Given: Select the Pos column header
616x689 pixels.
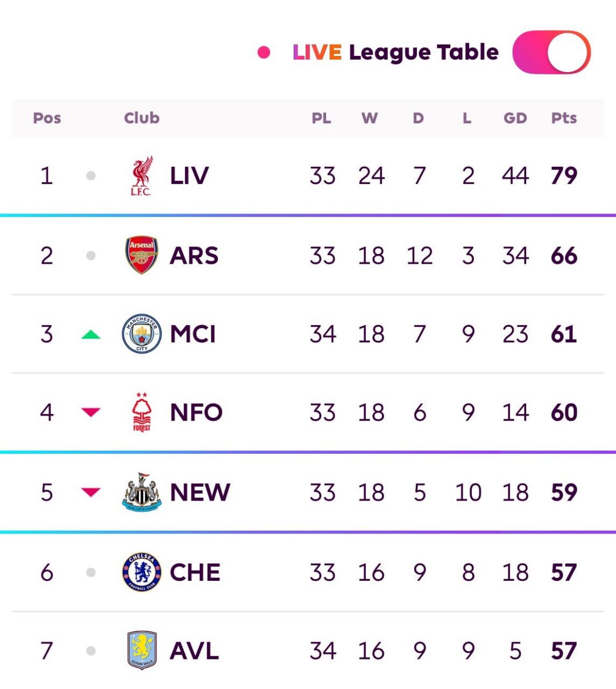Looking at the screenshot, I should (47, 118).
